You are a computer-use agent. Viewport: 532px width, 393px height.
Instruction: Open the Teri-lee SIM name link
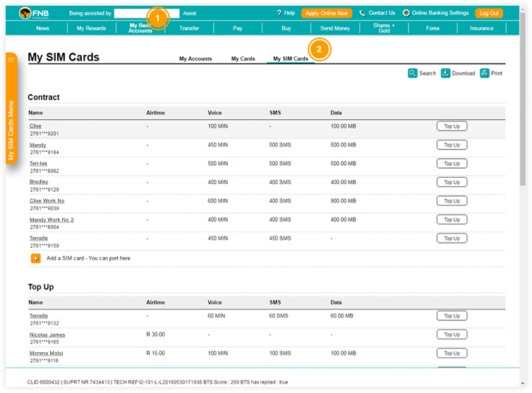click(39, 163)
